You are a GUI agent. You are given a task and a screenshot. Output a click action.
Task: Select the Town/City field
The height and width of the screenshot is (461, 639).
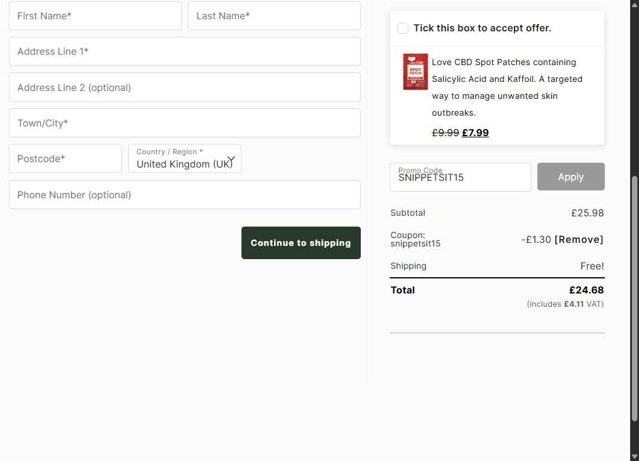[x=185, y=123]
